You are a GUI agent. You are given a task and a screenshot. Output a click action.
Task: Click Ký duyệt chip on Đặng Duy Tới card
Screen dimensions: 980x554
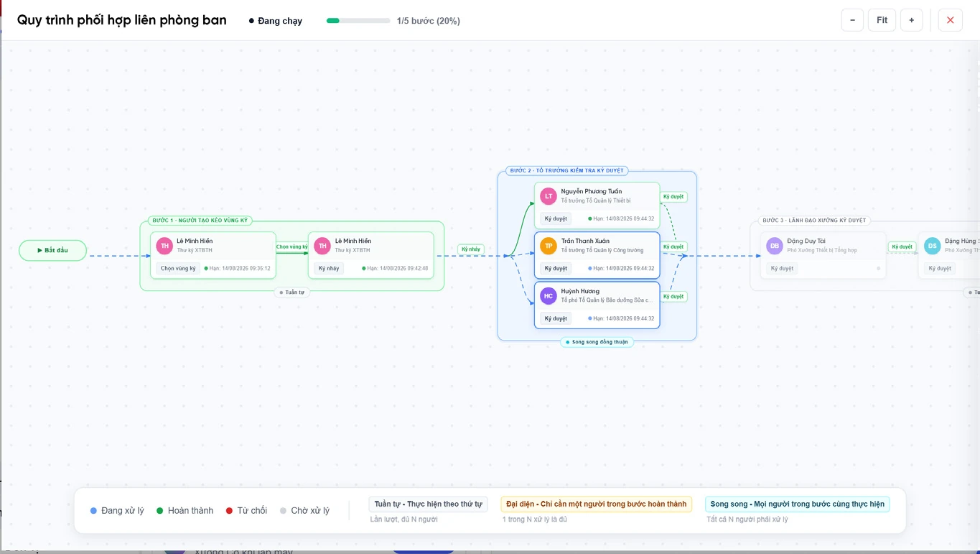[782, 268]
